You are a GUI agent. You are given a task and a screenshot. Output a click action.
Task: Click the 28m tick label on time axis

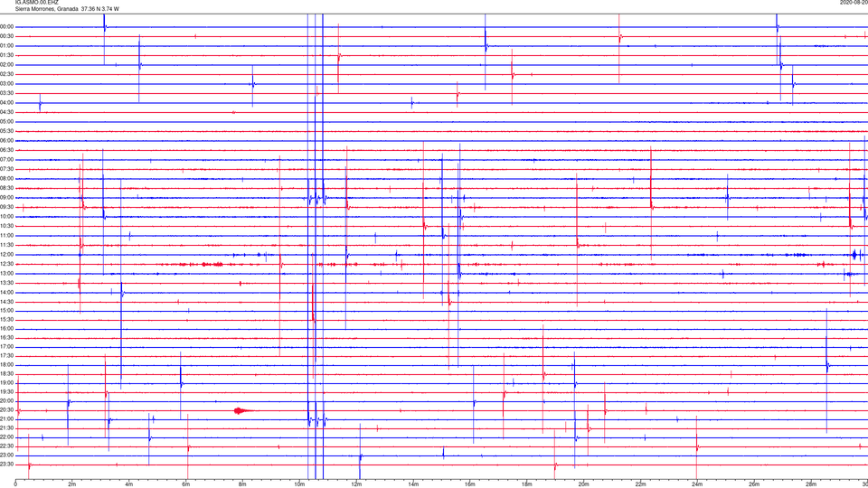811,484
